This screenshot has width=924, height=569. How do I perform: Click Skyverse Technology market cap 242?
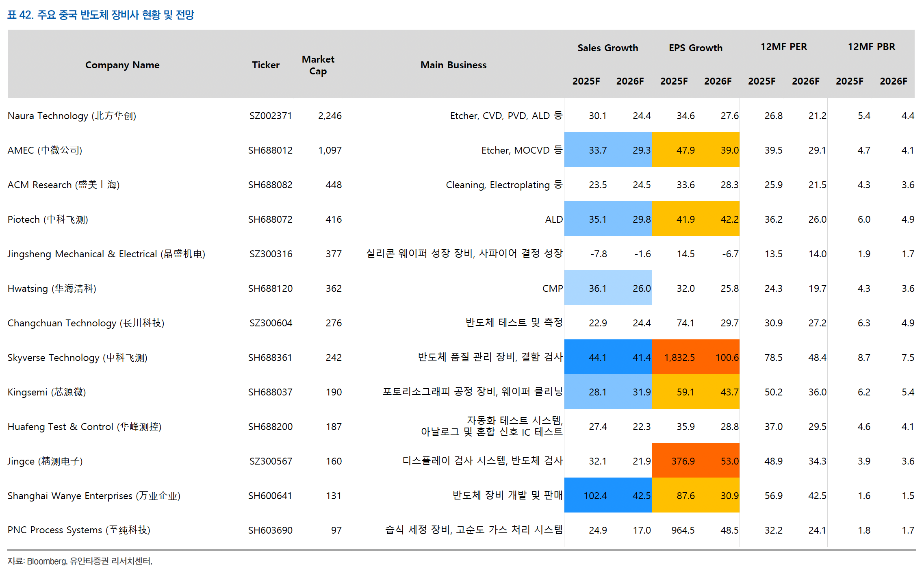point(333,358)
